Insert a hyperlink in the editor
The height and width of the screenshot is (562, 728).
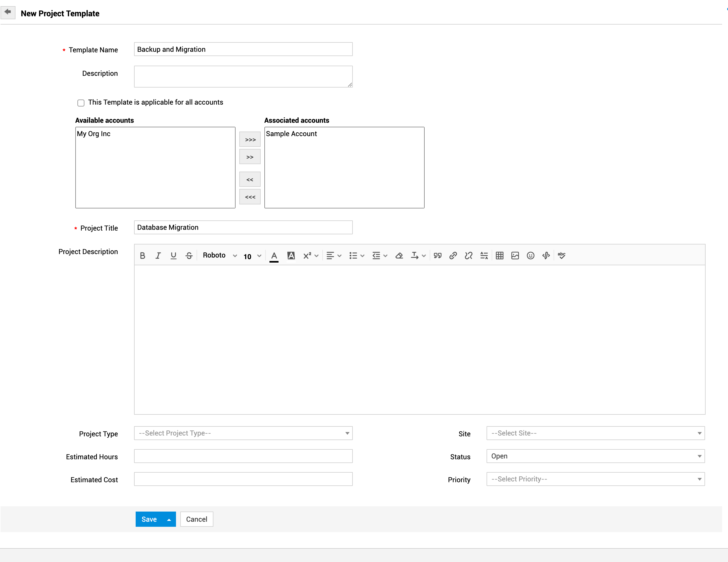pyautogui.click(x=453, y=255)
